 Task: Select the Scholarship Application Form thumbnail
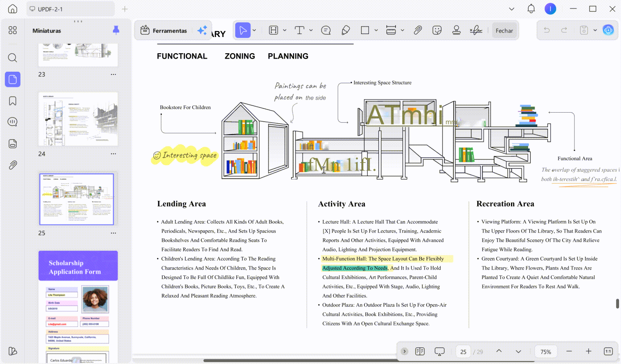pos(78,307)
